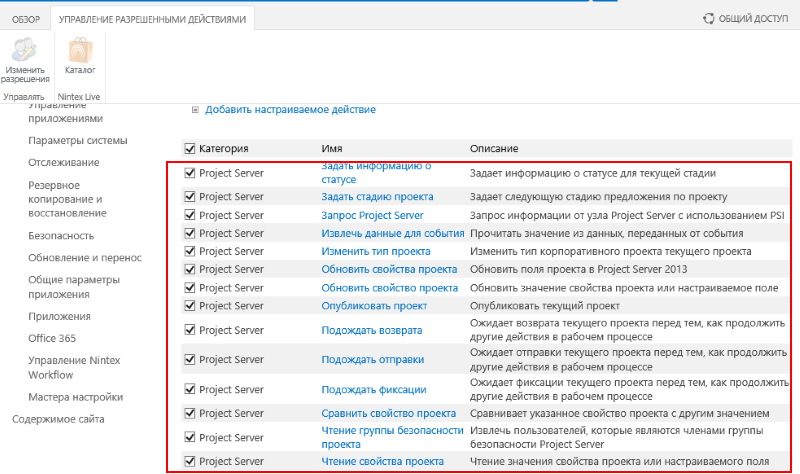
Task: Open the Подождать возврата link
Action: 371,330
